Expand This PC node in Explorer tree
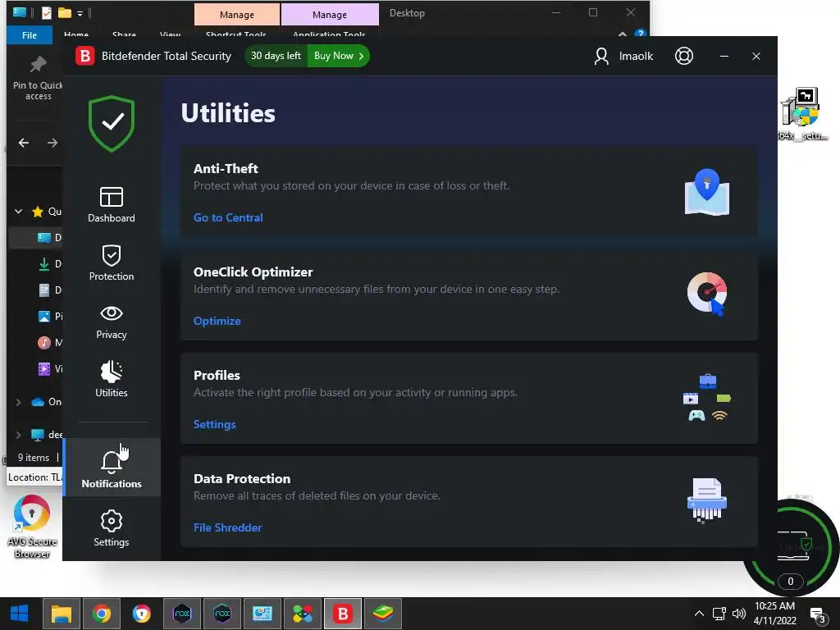Viewport: 840px width, 630px height. (x=19, y=435)
